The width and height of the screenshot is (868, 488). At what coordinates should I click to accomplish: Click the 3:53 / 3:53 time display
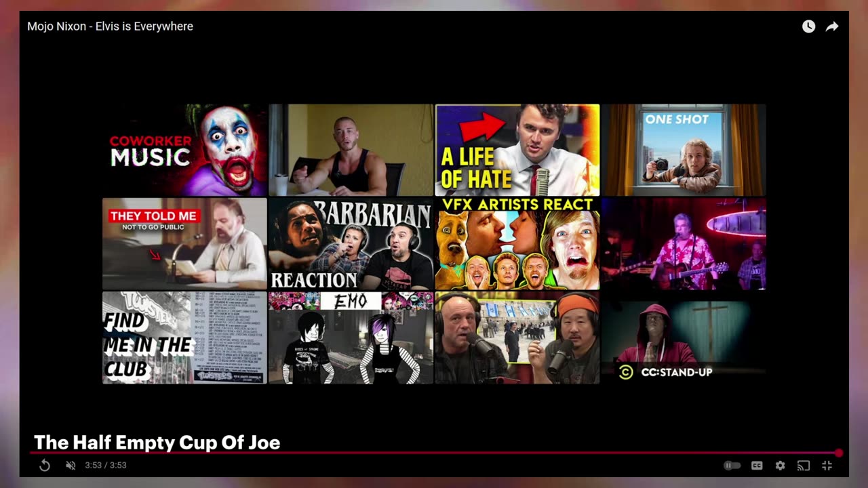106,466
